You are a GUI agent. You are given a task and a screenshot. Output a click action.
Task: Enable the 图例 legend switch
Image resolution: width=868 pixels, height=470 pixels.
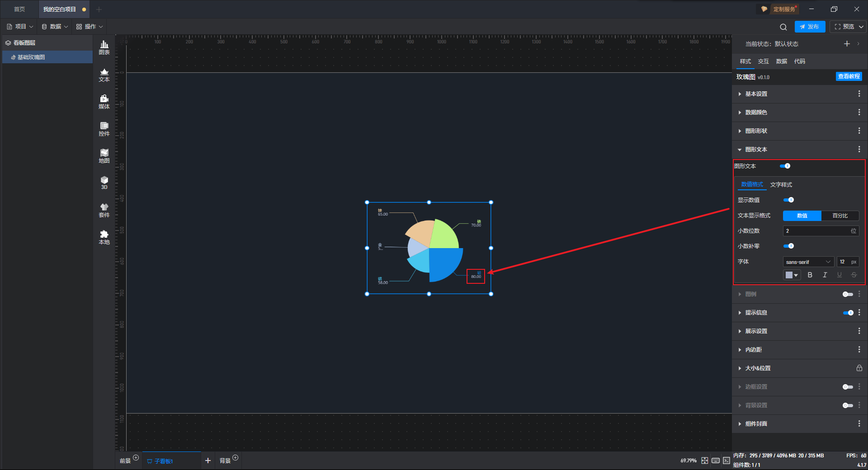[x=848, y=295]
